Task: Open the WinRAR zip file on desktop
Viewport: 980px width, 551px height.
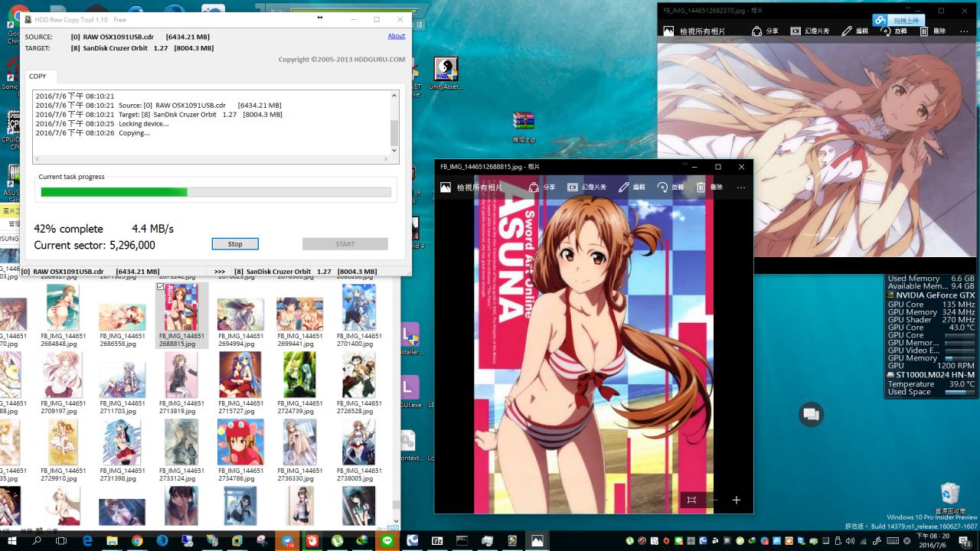Action: pyautogui.click(x=524, y=122)
